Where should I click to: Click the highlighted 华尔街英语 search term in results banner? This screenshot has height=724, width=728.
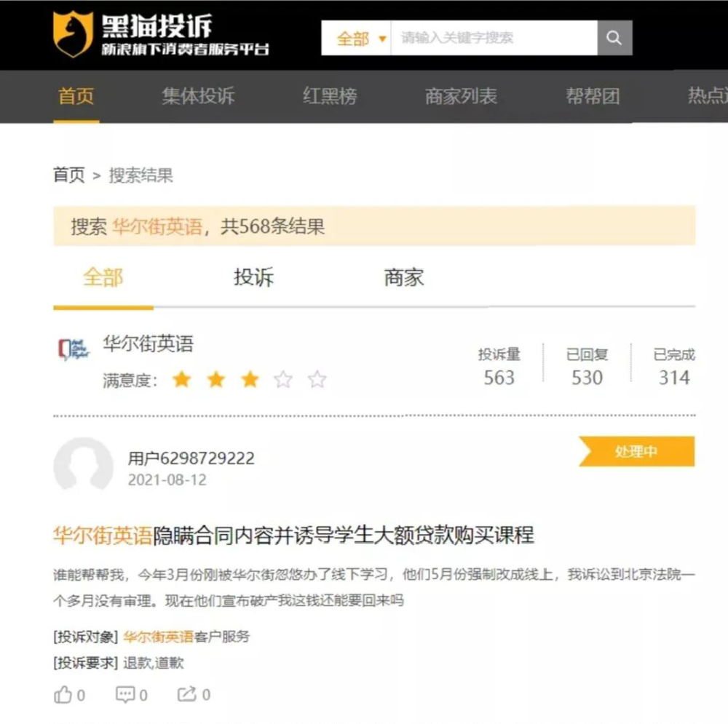pos(157,226)
